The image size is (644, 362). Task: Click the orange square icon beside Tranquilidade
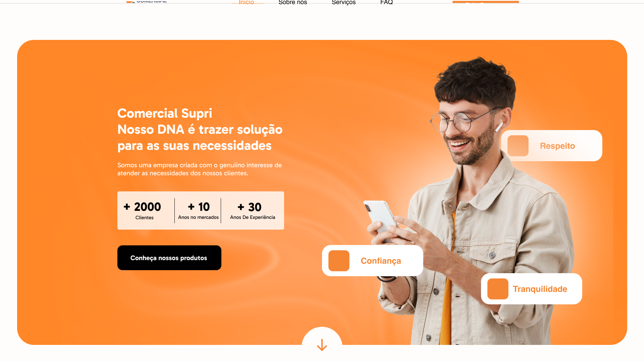click(x=498, y=289)
